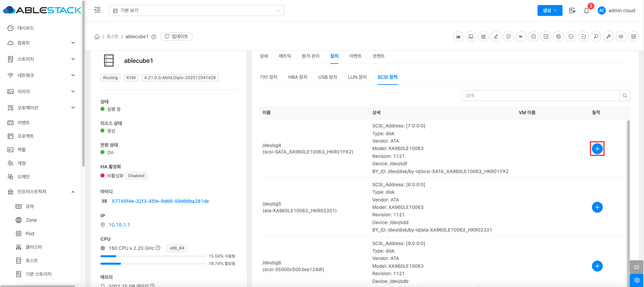Click the CPU usage progress bar
644x287 pixels.
[153, 256]
